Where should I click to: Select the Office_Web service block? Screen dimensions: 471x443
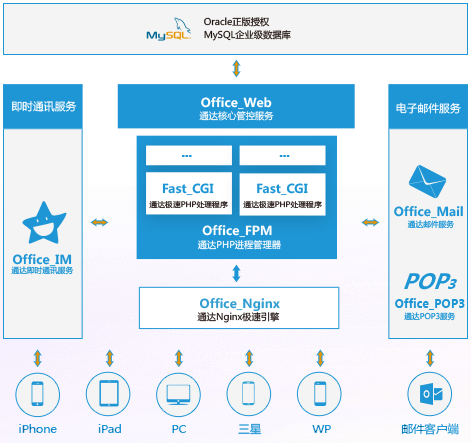[236, 106]
